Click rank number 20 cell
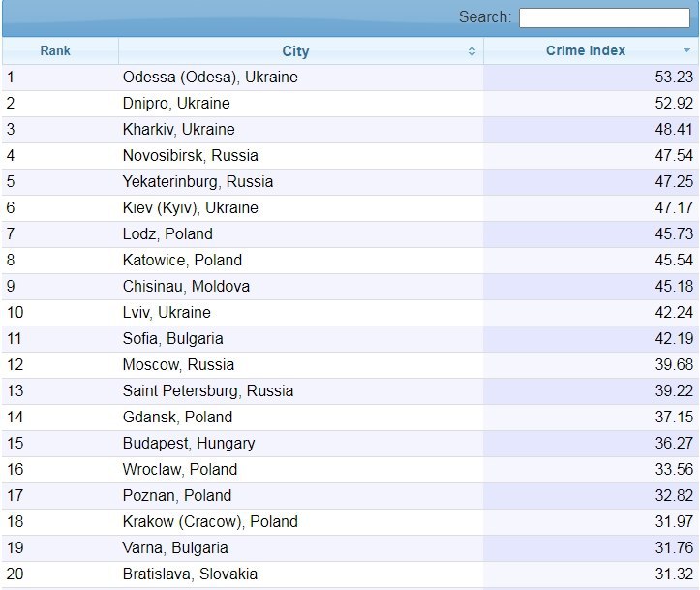Image resolution: width=700 pixels, height=590 pixels. (60, 574)
